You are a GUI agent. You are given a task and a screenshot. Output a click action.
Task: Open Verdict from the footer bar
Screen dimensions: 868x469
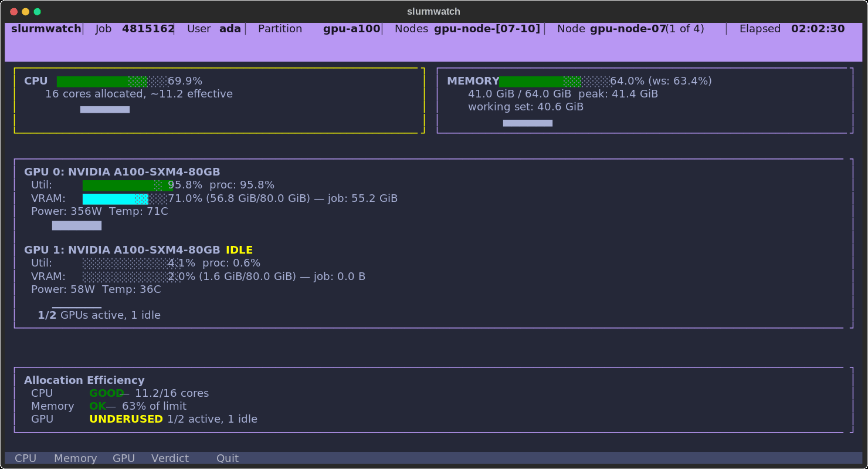point(170,458)
